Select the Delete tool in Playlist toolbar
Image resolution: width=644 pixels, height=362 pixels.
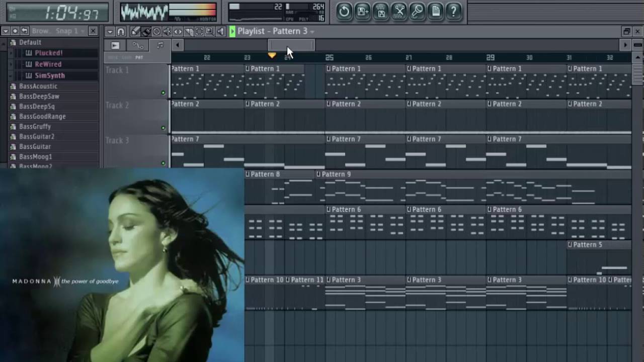[156, 32]
